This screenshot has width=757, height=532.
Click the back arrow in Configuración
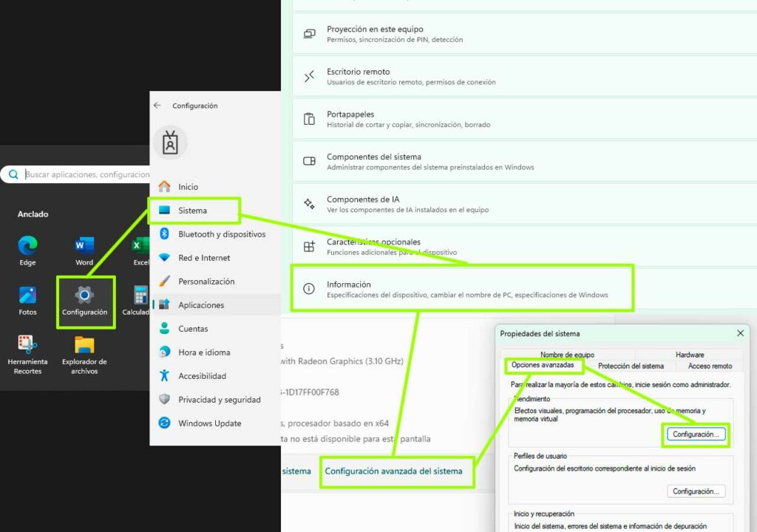(x=157, y=106)
